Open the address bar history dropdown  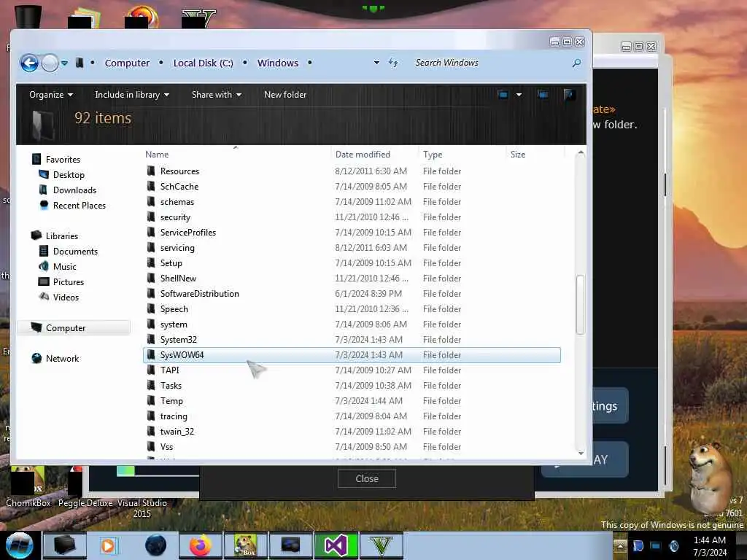(376, 63)
